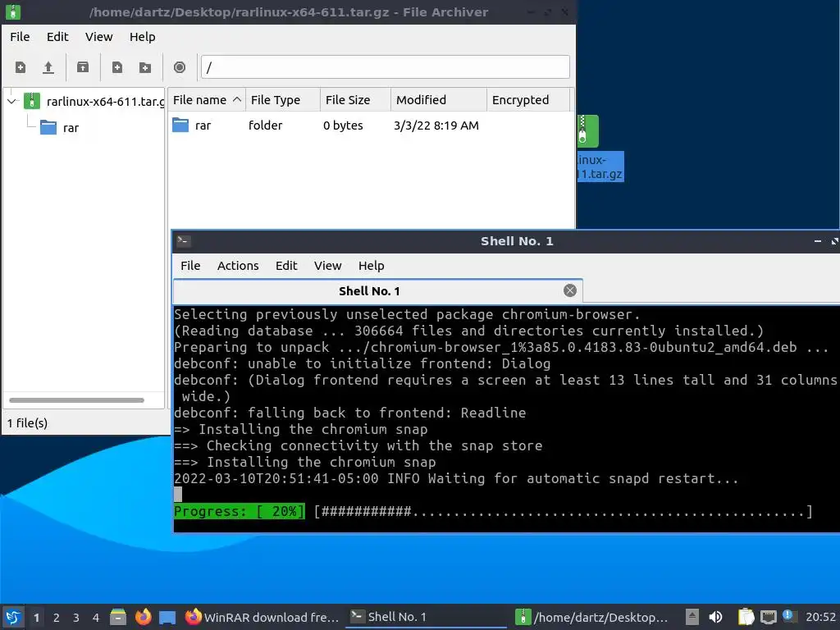The image size is (840, 630).
Task: Click the 20:52 panel clock
Action: [820, 617]
